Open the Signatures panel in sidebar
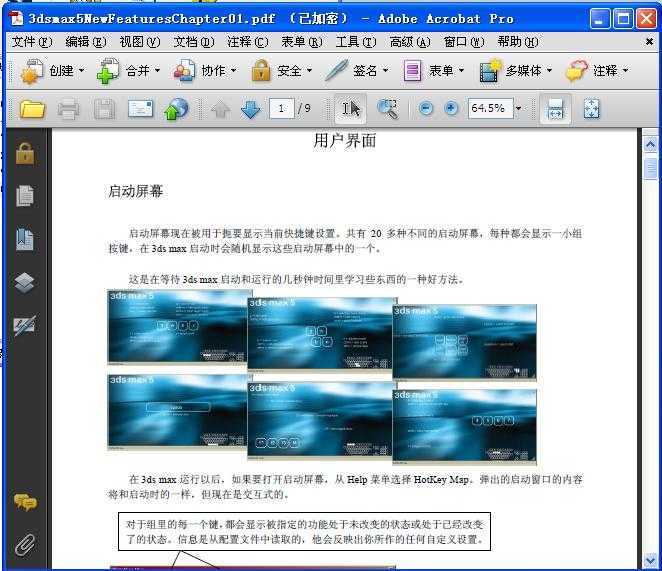 point(24,325)
